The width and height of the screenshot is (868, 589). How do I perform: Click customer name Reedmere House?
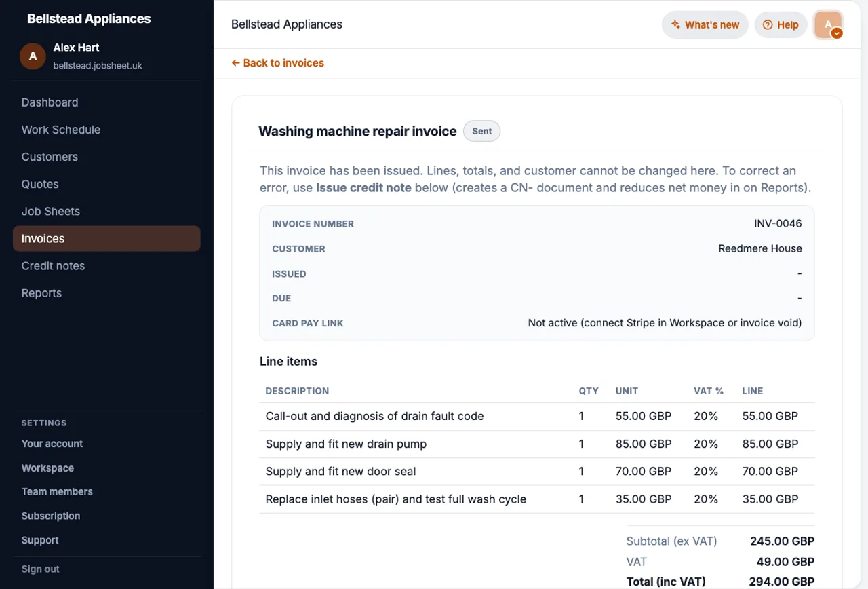[760, 249]
